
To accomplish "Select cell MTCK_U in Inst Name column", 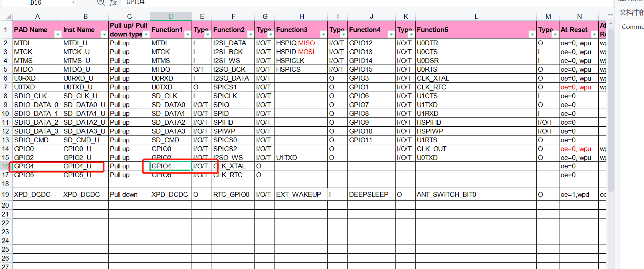I will point(85,52).
